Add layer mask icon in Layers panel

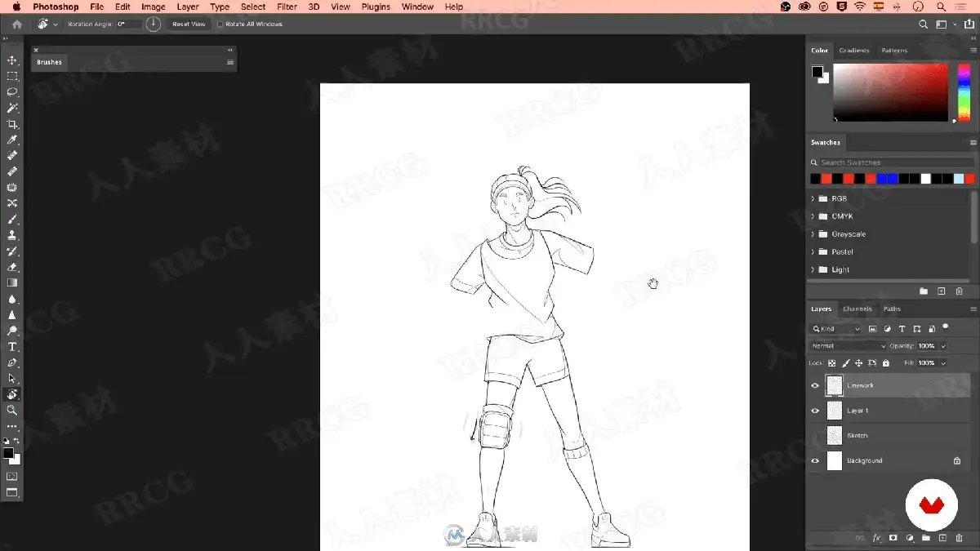pos(893,539)
